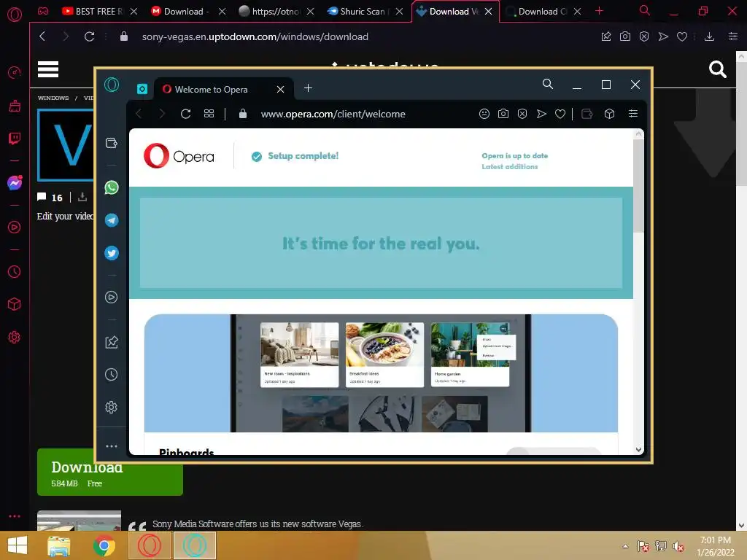
Task: Switch to Opera GX in the taskbar
Action: pyautogui.click(x=149, y=545)
